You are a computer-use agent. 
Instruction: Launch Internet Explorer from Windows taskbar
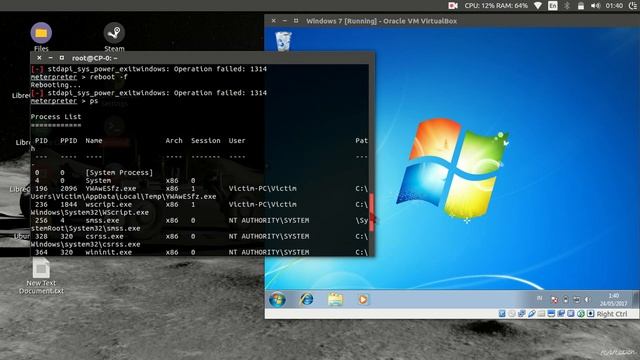point(306,299)
